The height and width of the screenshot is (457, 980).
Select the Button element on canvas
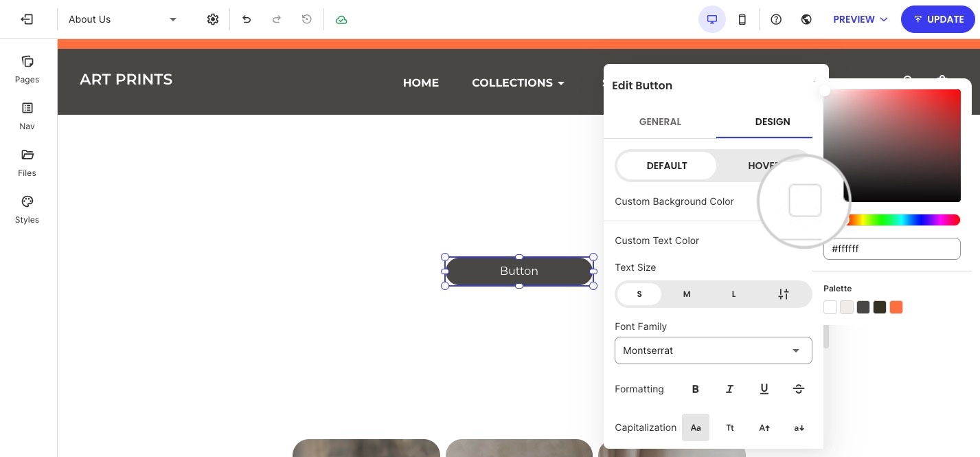pyautogui.click(x=519, y=271)
